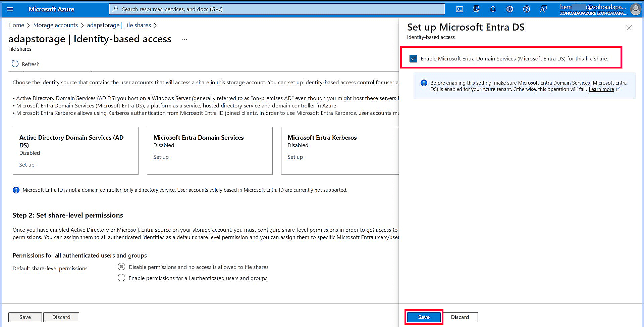This screenshot has height=327, width=644.
Task: Click the account avatar picture
Action: [636, 9]
